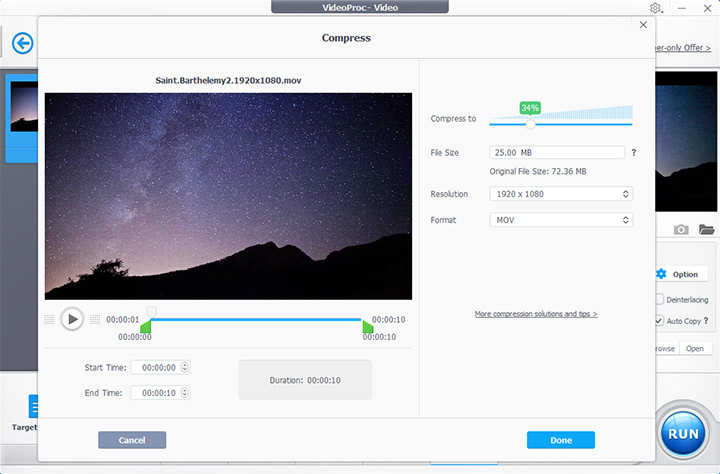Click the green start trim marker
This screenshot has width=720, height=474.
[x=146, y=327]
